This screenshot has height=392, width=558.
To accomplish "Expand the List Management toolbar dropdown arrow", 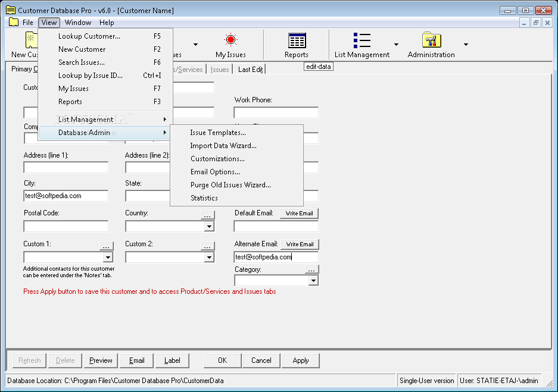I will [x=396, y=45].
